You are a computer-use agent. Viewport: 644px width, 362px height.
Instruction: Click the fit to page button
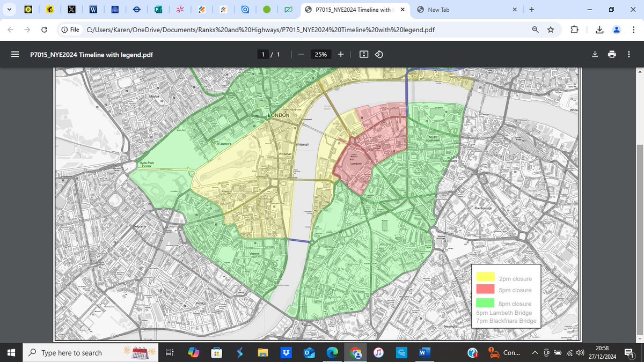click(x=364, y=54)
